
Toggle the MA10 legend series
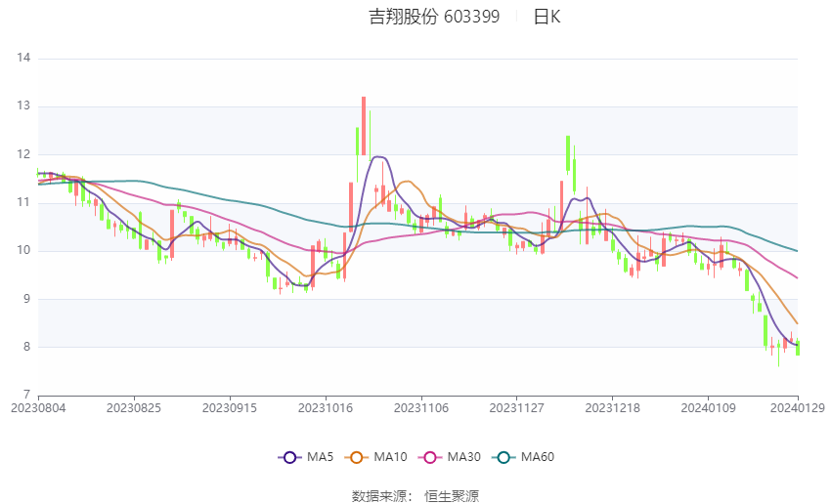click(375, 457)
